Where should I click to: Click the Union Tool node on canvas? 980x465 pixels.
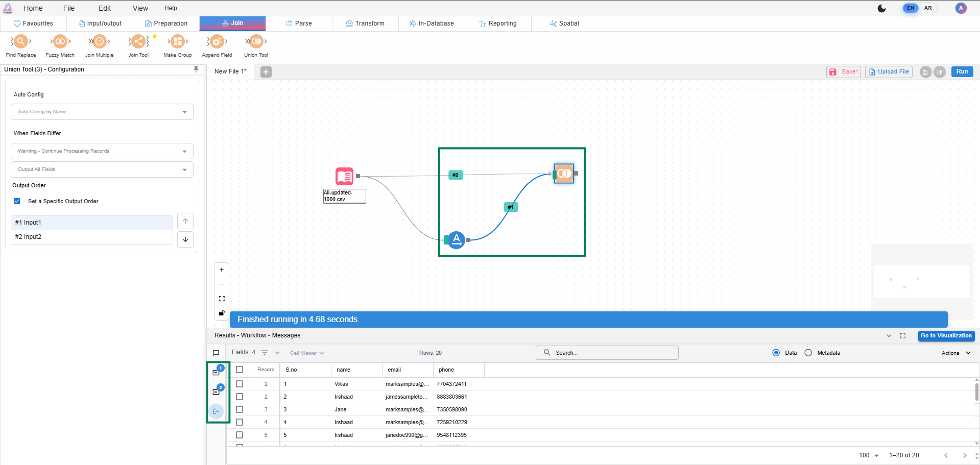coord(564,174)
